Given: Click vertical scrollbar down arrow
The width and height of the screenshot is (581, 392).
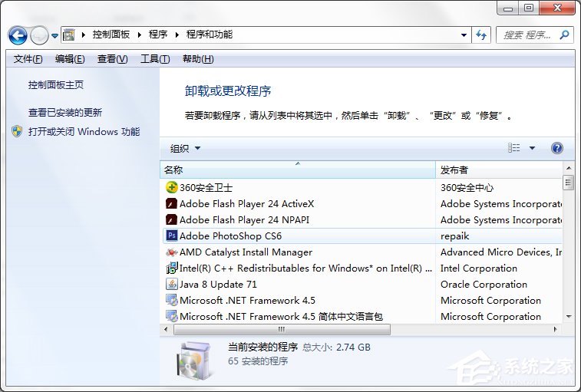Looking at the screenshot, I should [569, 317].
